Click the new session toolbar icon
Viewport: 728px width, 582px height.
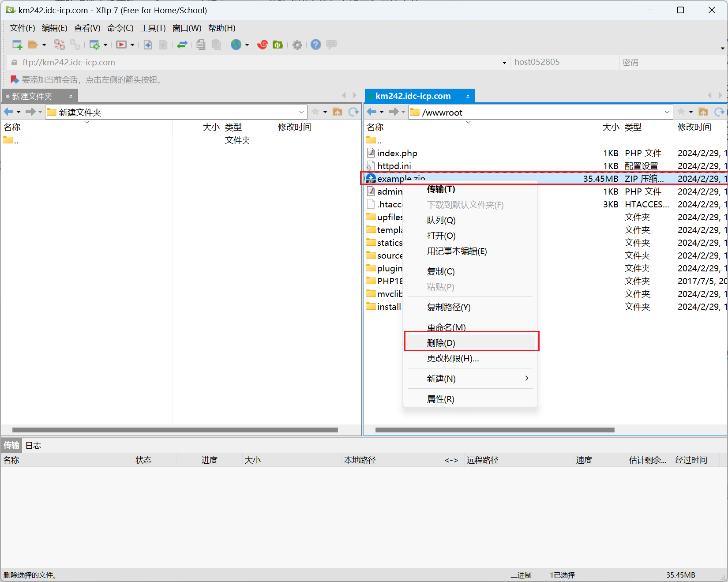(x=17, y=45)
